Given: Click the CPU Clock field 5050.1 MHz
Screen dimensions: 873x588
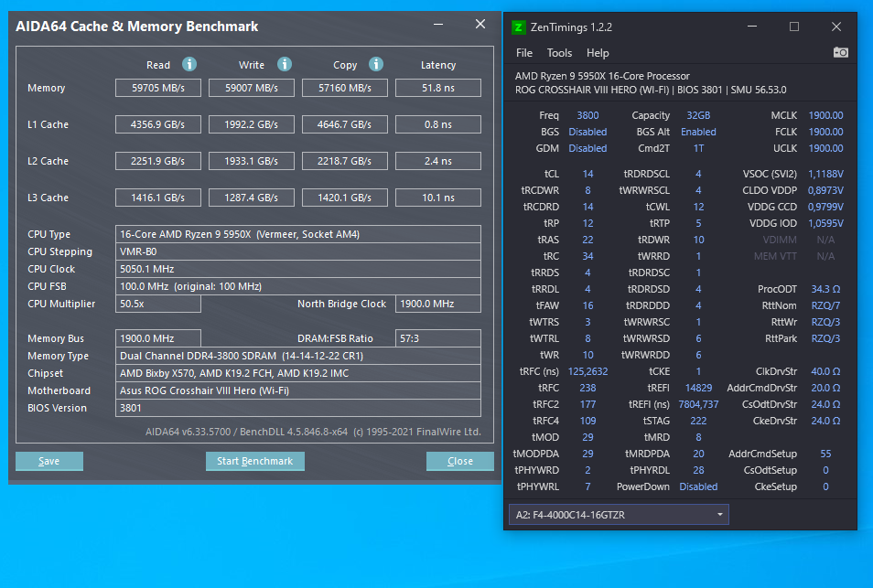Looking at the screenshot, I should tap(298, 269).
